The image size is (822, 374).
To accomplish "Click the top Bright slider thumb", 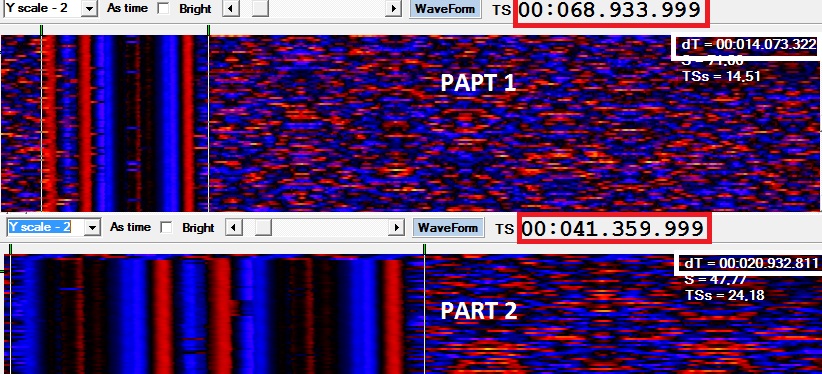I will coord(260,9).
